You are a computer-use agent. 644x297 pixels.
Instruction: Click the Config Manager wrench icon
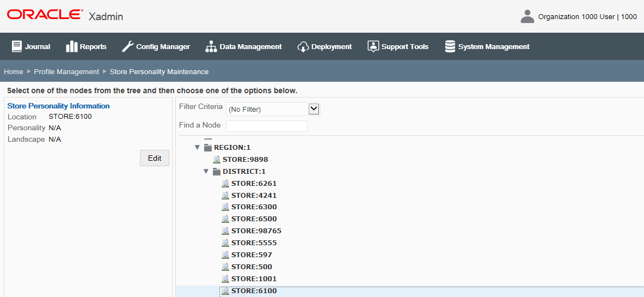coord(128,46)
